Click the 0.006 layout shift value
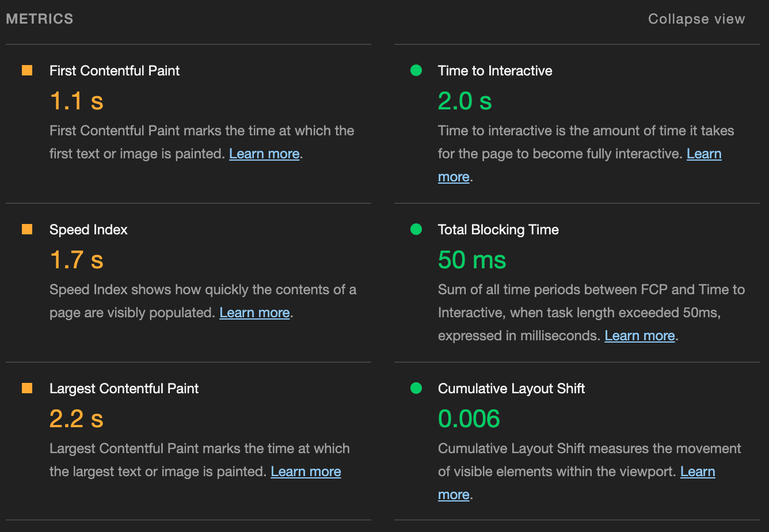 pyautogui.click(x=469, y=419)
